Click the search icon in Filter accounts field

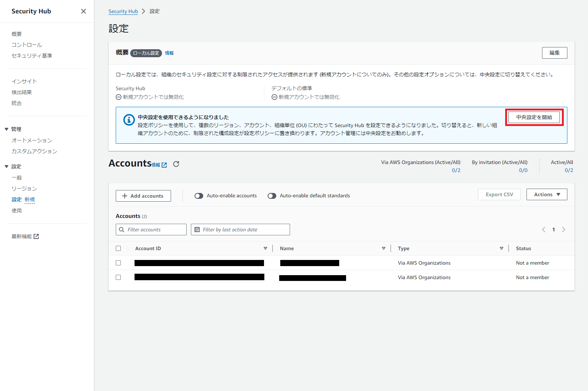(122, 230)
